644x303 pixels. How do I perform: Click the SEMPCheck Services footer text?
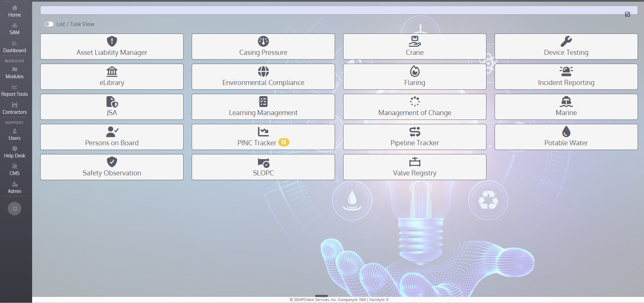339,300
